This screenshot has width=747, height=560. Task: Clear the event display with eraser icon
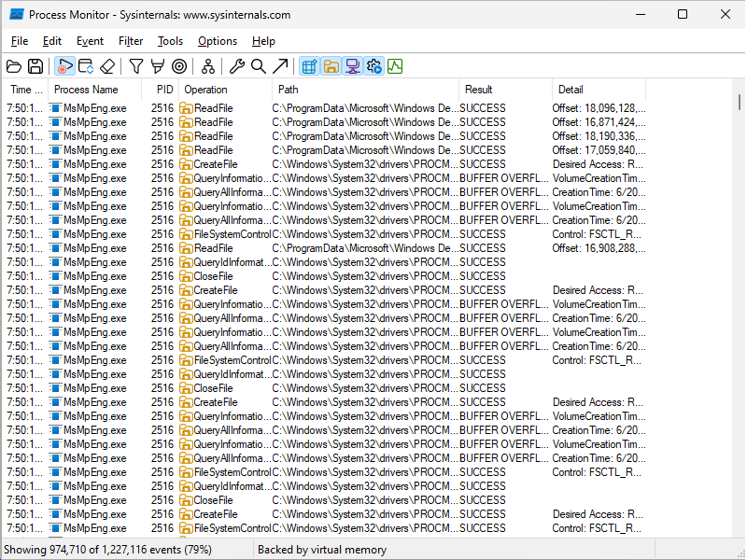click(x=108, y=66)
